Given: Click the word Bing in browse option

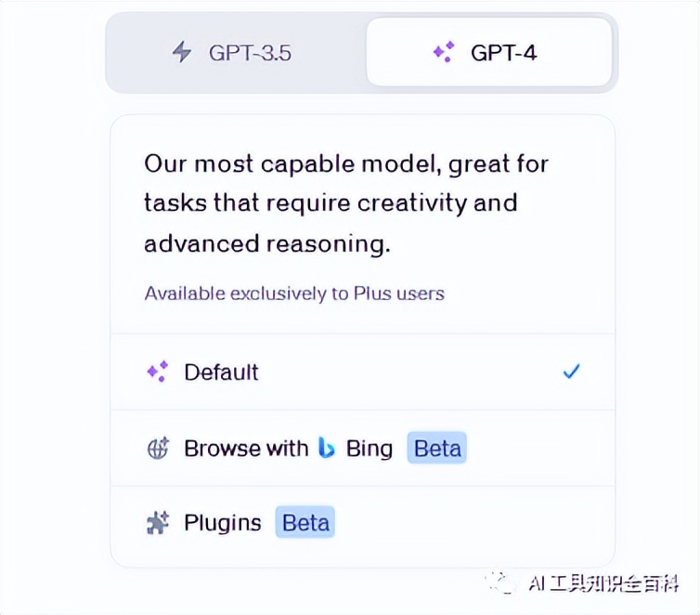Looking at the screenshot, I should [369, 449].
